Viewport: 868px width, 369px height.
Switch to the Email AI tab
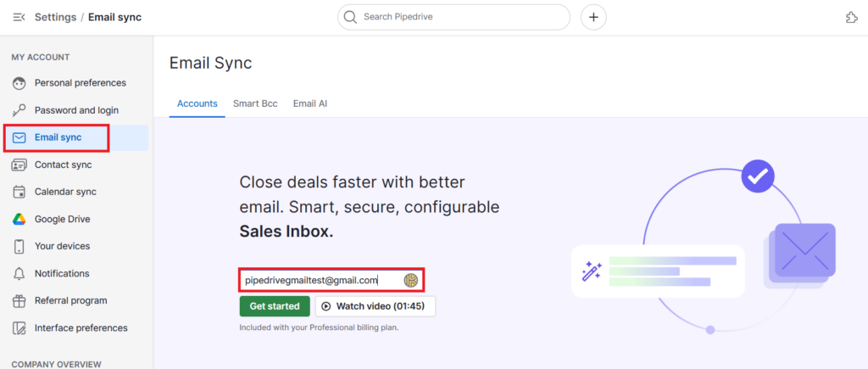pyautogui.click(x=310, y=103)
